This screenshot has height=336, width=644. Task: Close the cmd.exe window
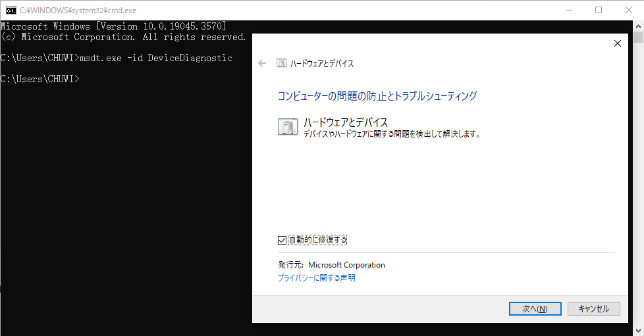coord(628,11)
